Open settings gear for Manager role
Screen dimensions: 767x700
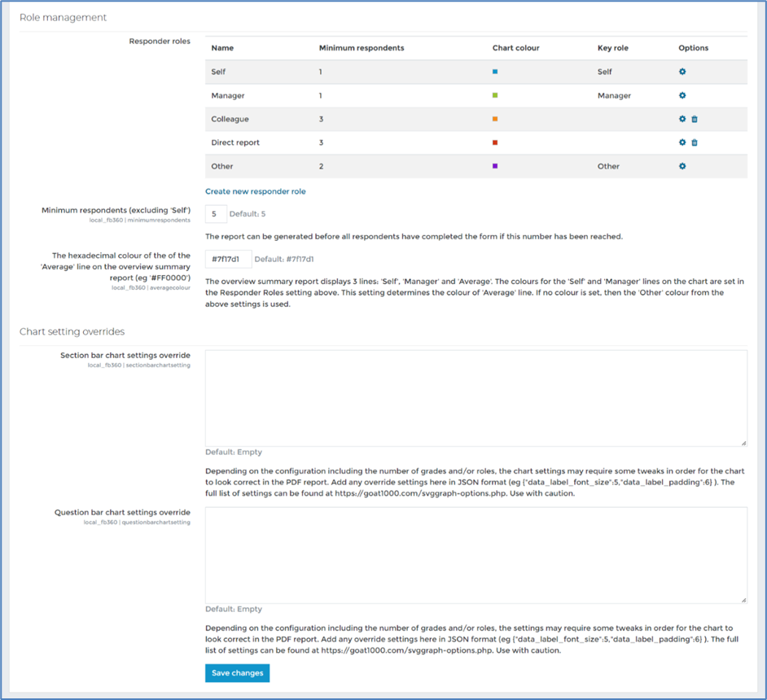point(682,95)
